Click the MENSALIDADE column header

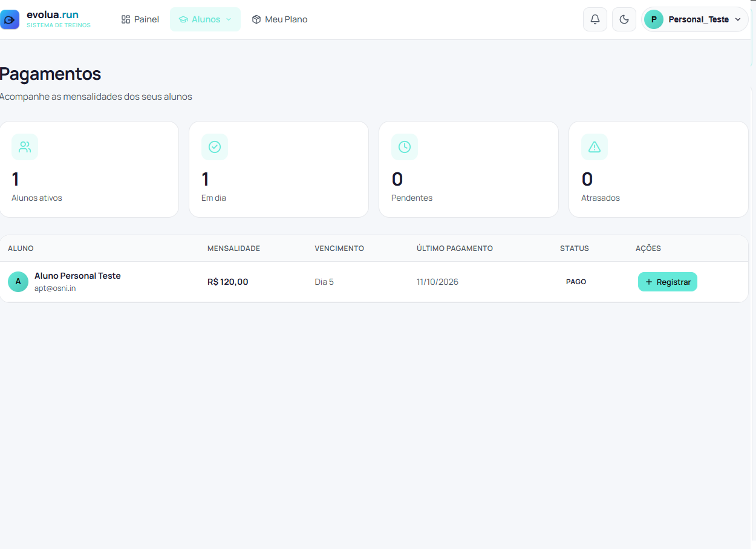(233, 249)
